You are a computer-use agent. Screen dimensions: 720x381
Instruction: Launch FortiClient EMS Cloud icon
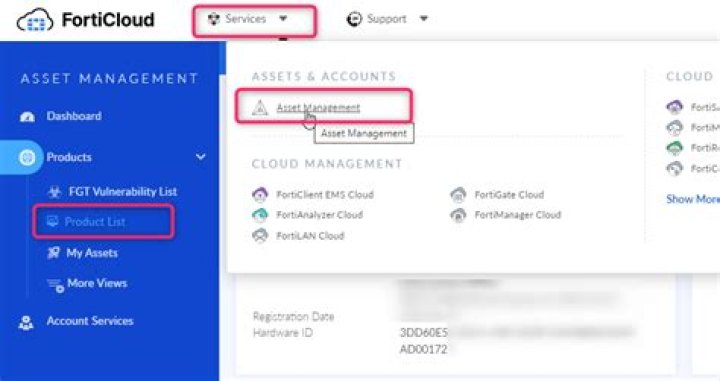[260, 195]
